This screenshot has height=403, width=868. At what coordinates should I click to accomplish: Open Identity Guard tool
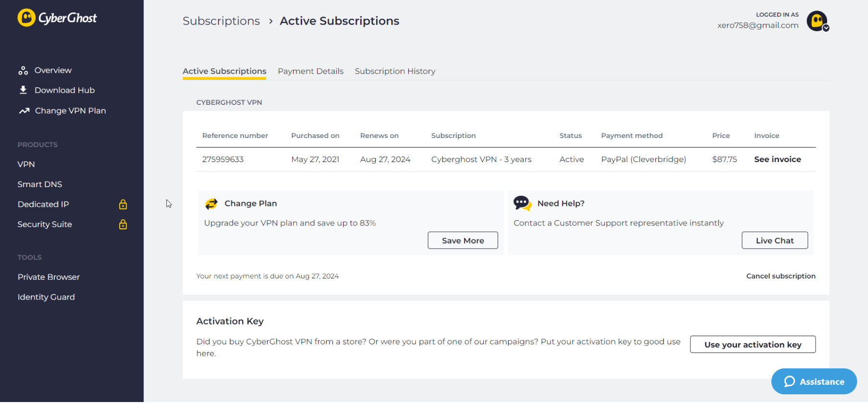point(46,297)
